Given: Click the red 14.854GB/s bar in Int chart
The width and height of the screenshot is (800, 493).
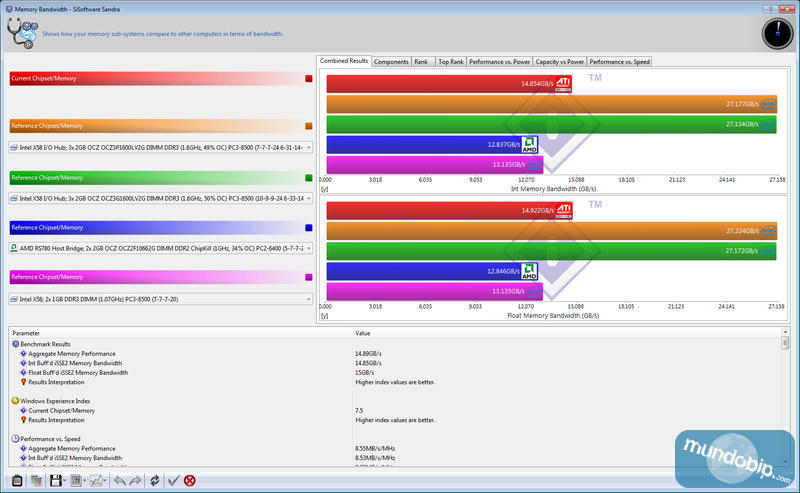Looking at the screenshot, I should [449, 84].
